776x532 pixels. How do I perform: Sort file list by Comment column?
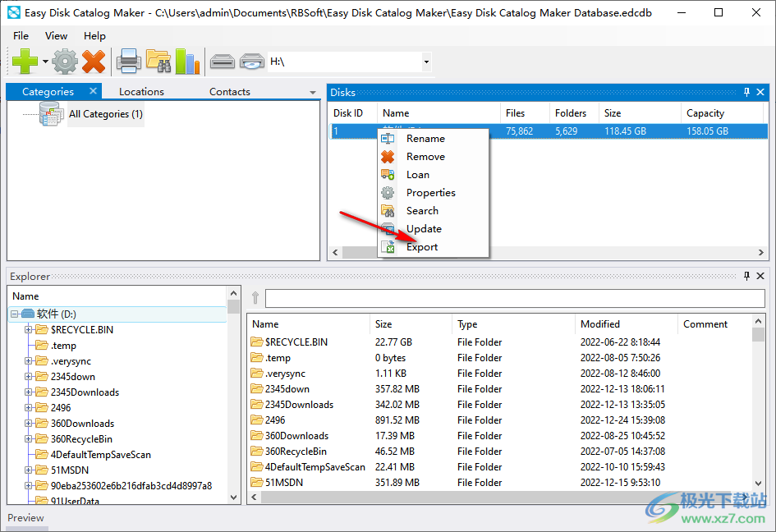click(x=714, y=324)
